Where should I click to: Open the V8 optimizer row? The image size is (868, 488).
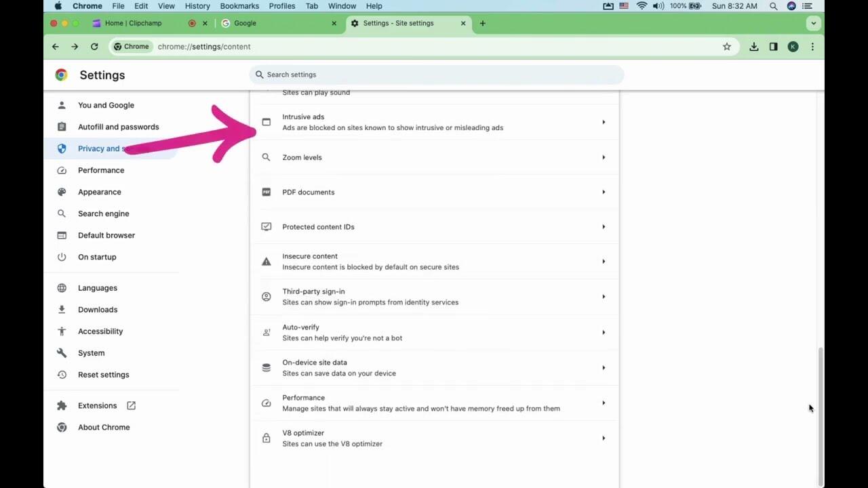[x=434, y=438]
